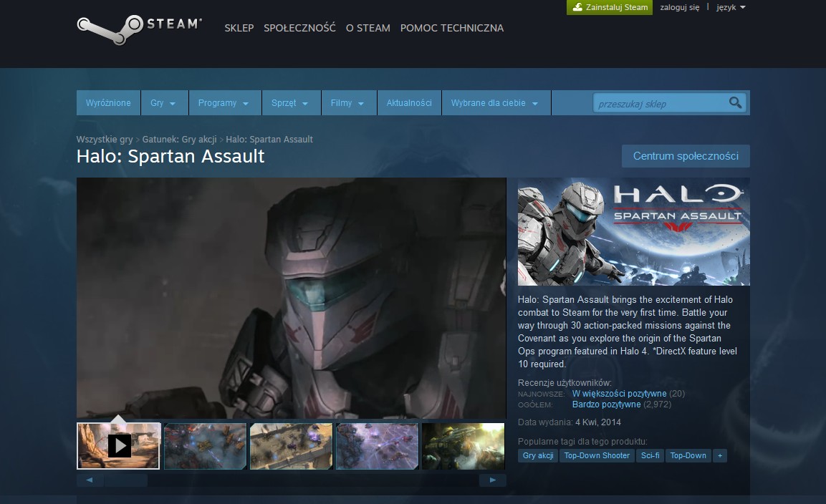The image size is (826, 504).
Task: Click Top-Down Shooter tag
Action: pyautogui.click(x=597, y=455)
